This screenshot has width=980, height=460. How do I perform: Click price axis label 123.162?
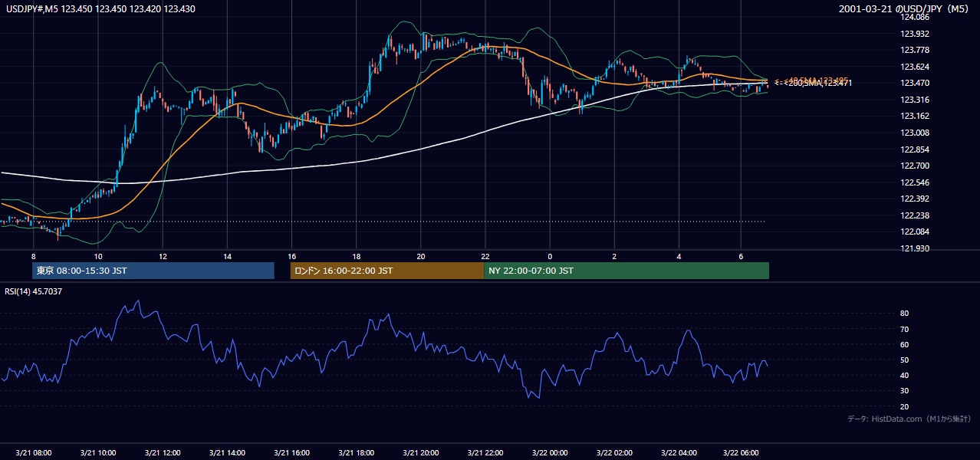913,116
